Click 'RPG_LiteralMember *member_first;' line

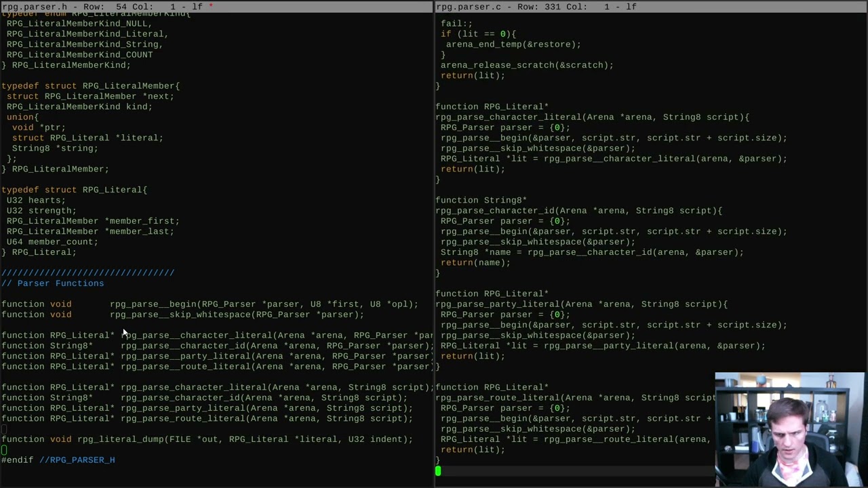93,221
